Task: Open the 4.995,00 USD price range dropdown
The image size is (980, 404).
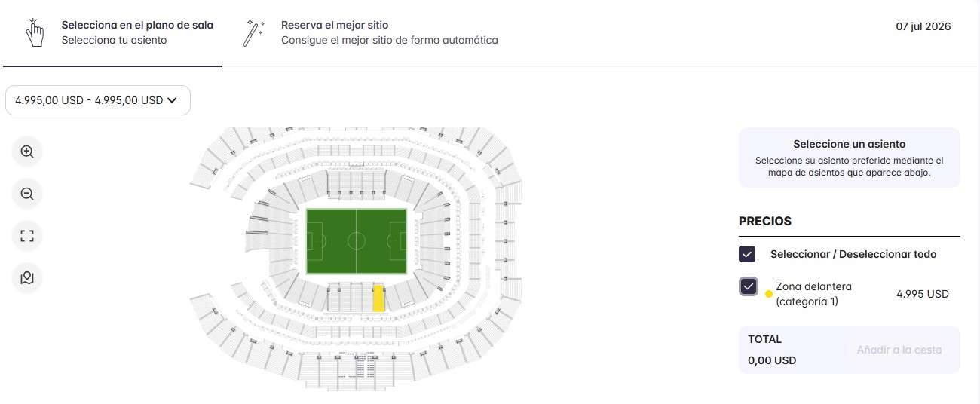Action: click(x=98, y=100)
